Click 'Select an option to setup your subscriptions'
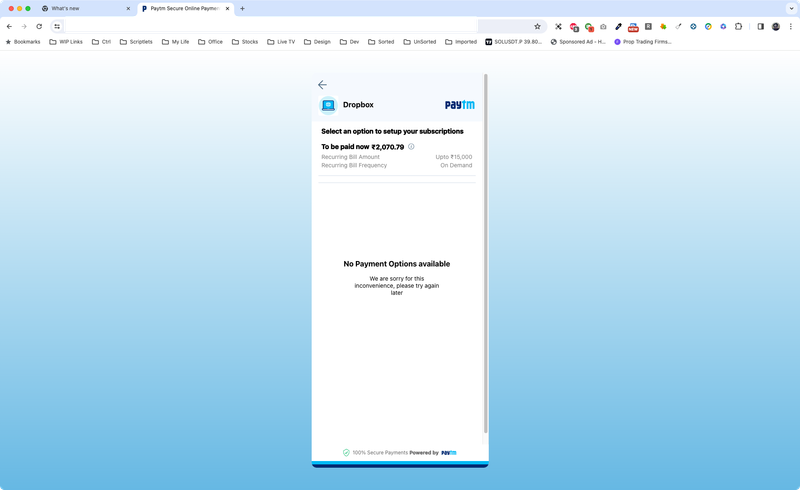 coord(392,131)
